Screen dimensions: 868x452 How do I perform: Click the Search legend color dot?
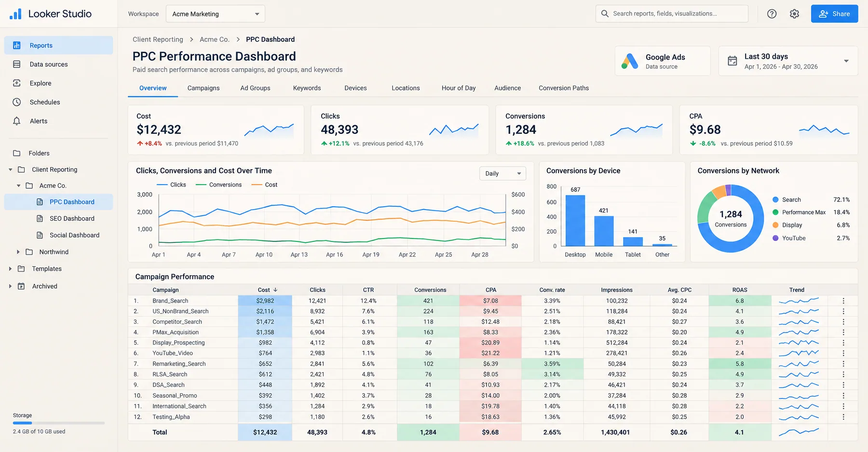[x=775, y=199]
